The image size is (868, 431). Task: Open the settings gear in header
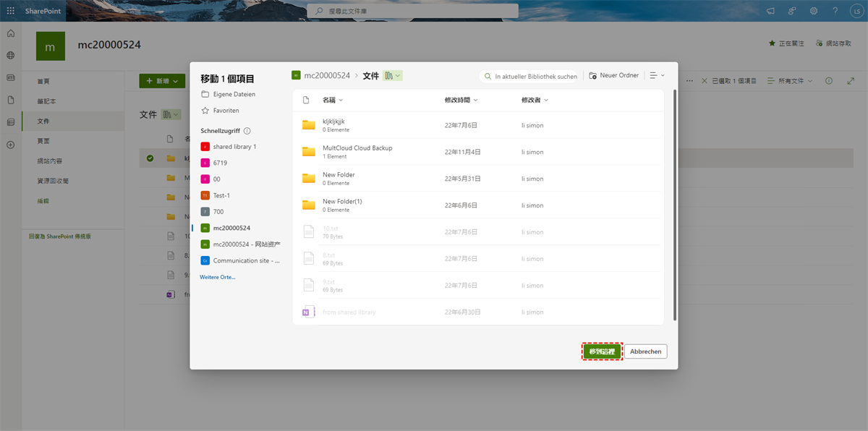click(814, 11)
